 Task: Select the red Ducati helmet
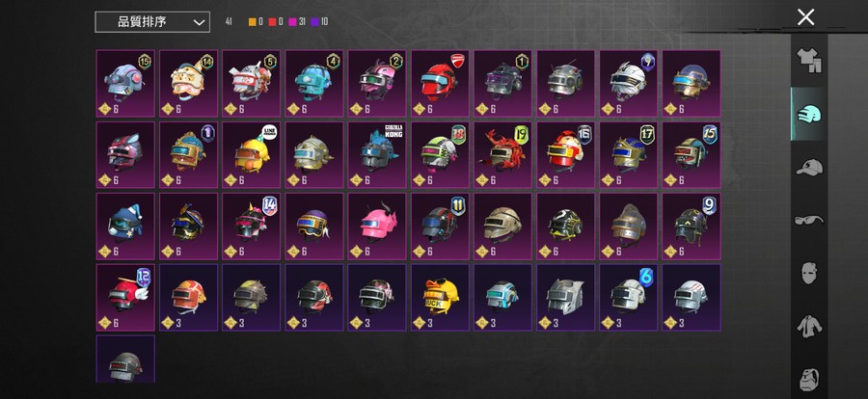point(440,84)
